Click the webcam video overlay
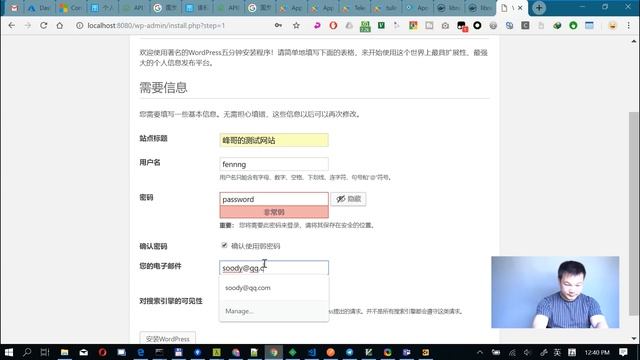The width and height of the screenshot is (640, 360). tap(555, 292)
